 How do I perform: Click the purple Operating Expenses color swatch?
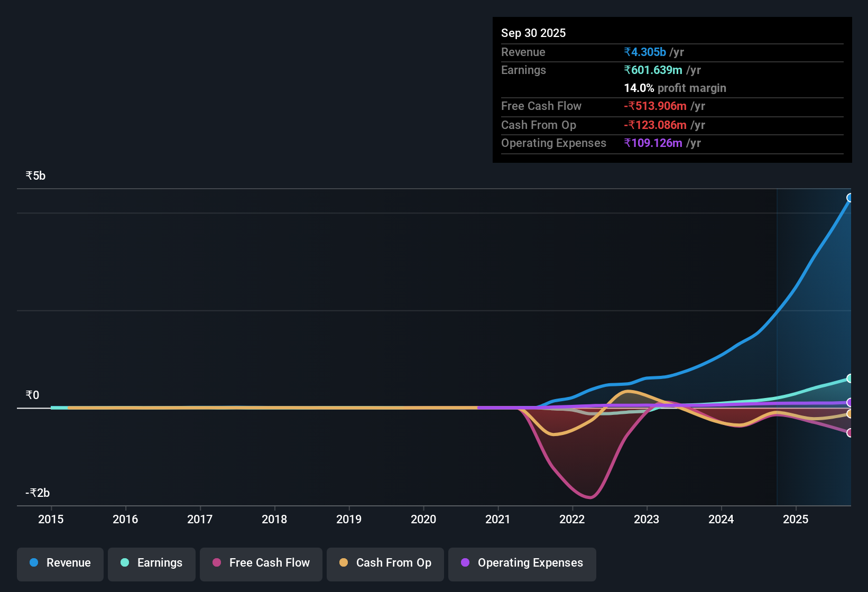coord(465,563)
